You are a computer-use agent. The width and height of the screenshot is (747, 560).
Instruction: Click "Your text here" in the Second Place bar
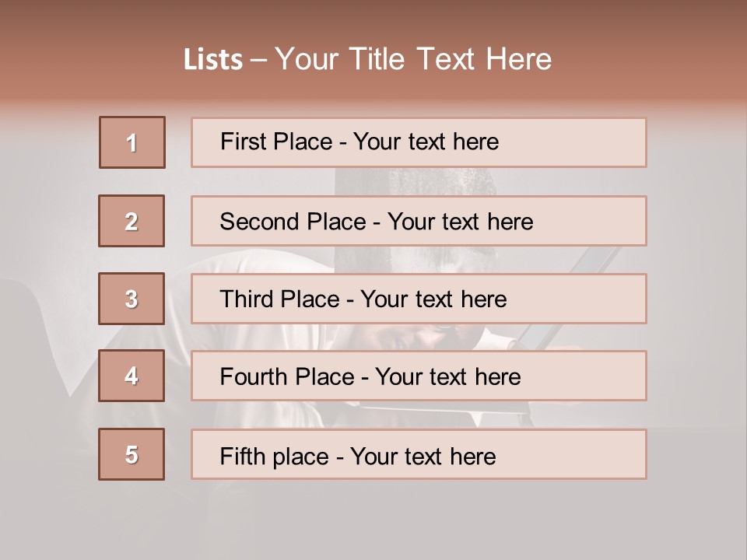tap(460, 222)
